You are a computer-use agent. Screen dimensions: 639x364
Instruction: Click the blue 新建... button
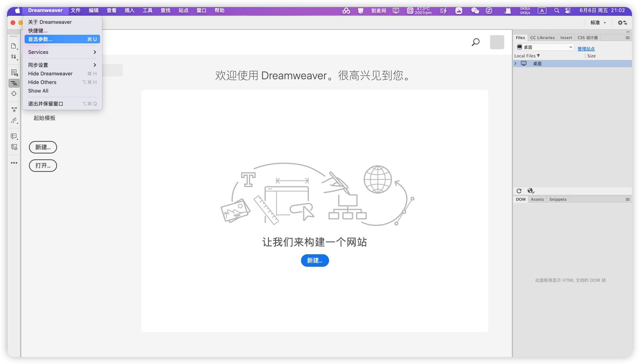315,261
